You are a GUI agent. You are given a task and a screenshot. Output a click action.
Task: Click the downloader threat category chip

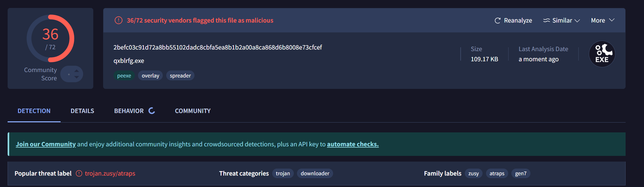pos(315,173)
